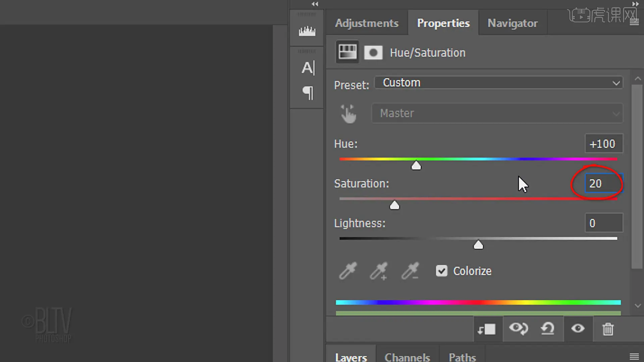Delete this adjustment layer

[608, 329]
